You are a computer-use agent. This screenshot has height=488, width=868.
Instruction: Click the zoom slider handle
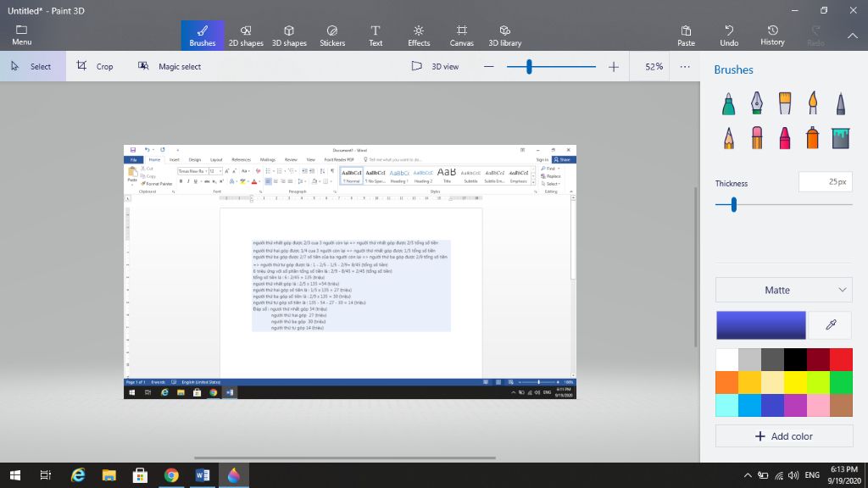(x=529, y=67)
